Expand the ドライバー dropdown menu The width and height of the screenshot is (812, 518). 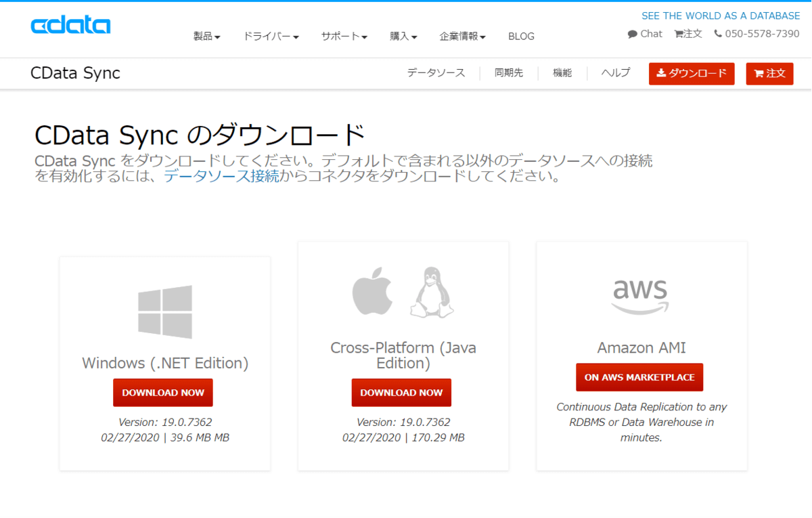pos(271,37)
